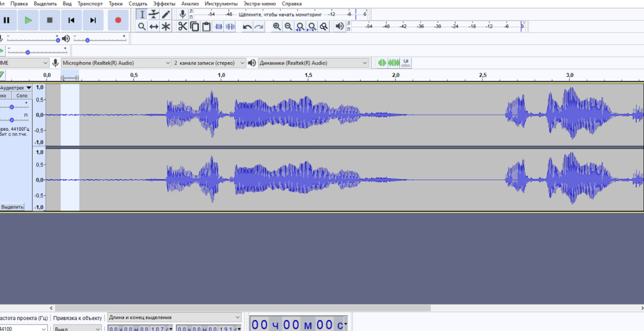The height and width of the screenshot is (331, 644).
Task: Open the Длина и конец выделения dropdown
Action: 174,318
